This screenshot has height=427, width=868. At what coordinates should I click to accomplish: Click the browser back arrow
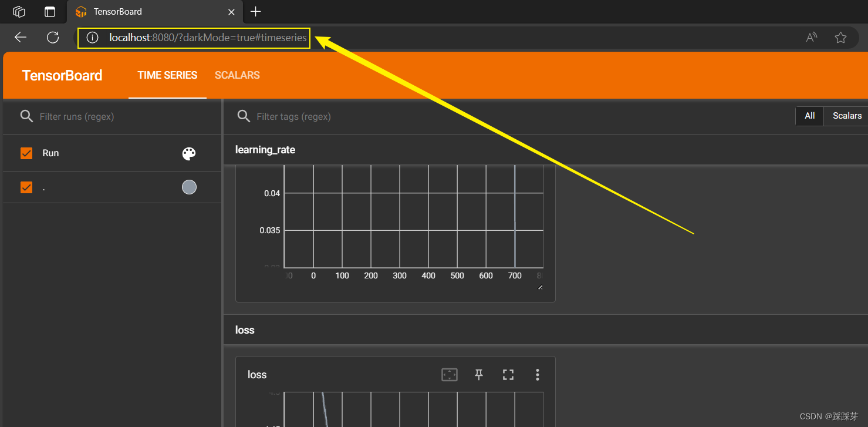pos(21,38)
